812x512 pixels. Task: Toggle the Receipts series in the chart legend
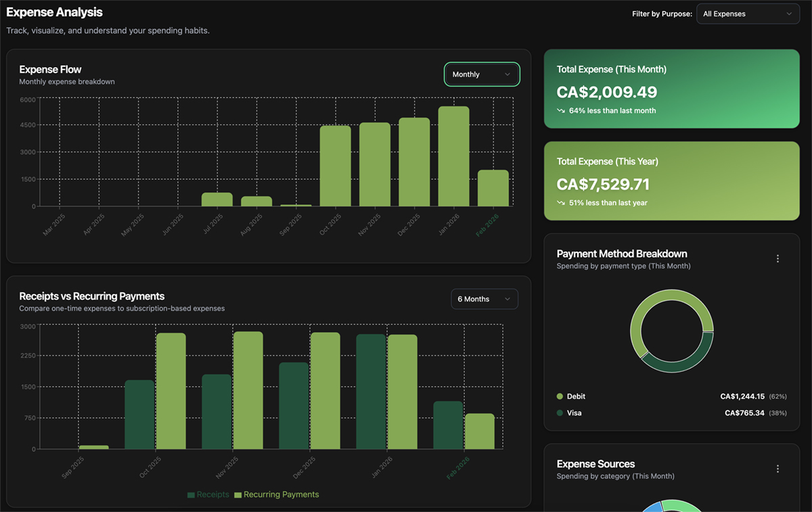208,494
